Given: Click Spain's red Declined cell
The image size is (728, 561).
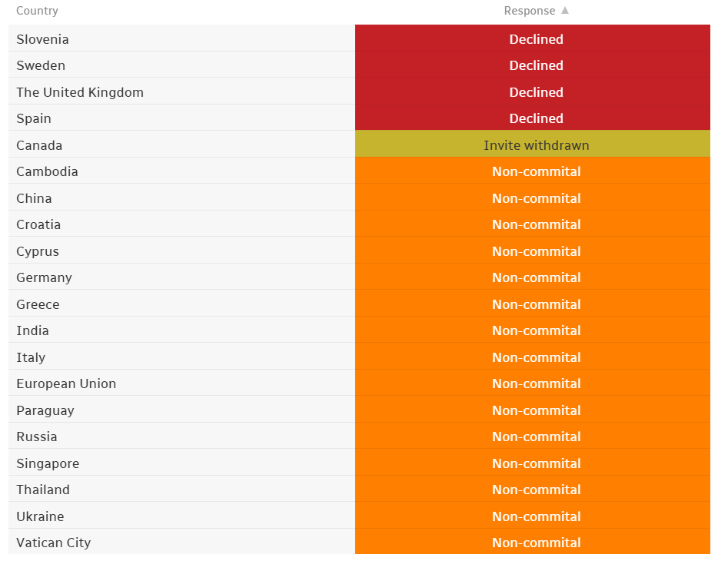Looking at the screenshot, I should pyautogui.click(x=536, y=118).
